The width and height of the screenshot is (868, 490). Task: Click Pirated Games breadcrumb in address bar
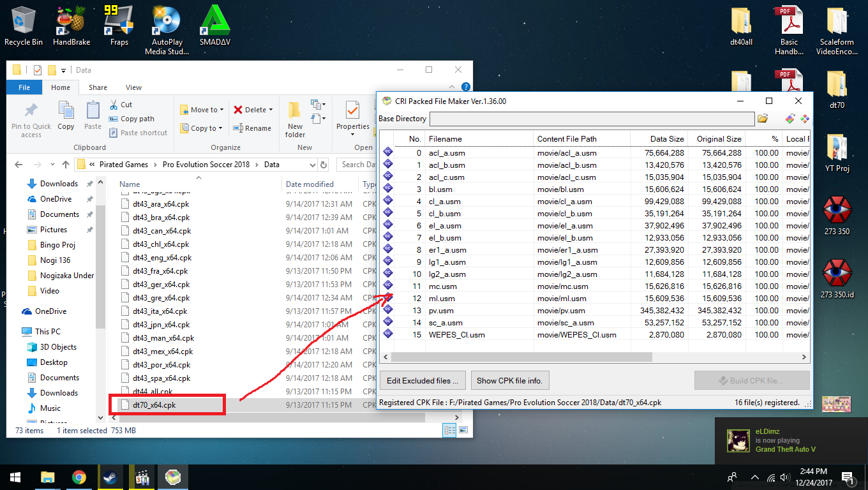123,165
